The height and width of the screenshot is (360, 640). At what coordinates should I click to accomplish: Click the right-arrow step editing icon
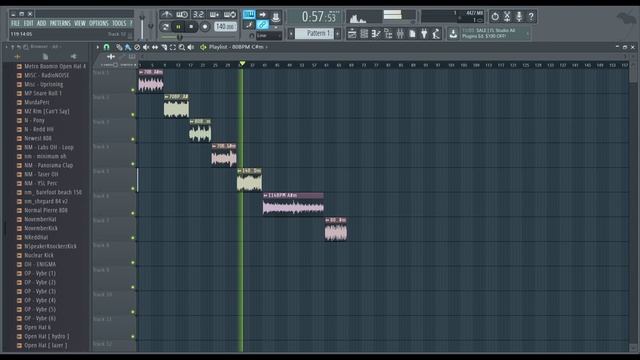pyautogui.click(x=262, y=15)
